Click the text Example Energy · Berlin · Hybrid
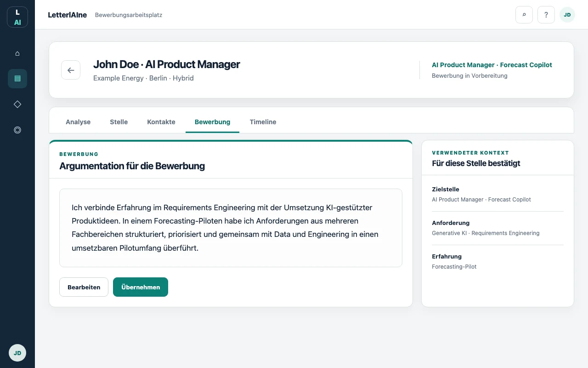The height and width of the screenshot is (368, 588). (143, 78)
